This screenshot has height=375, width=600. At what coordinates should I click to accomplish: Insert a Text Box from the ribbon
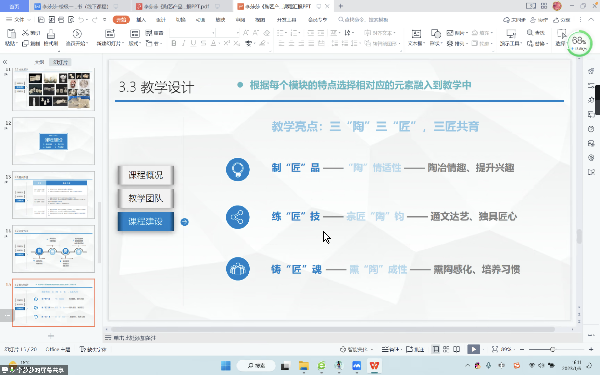416,34
